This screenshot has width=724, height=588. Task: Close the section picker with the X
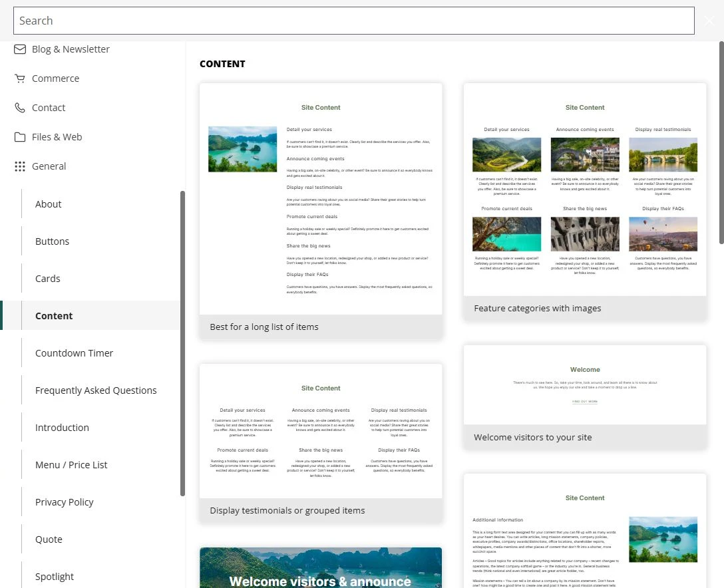(x=709, y=21)
